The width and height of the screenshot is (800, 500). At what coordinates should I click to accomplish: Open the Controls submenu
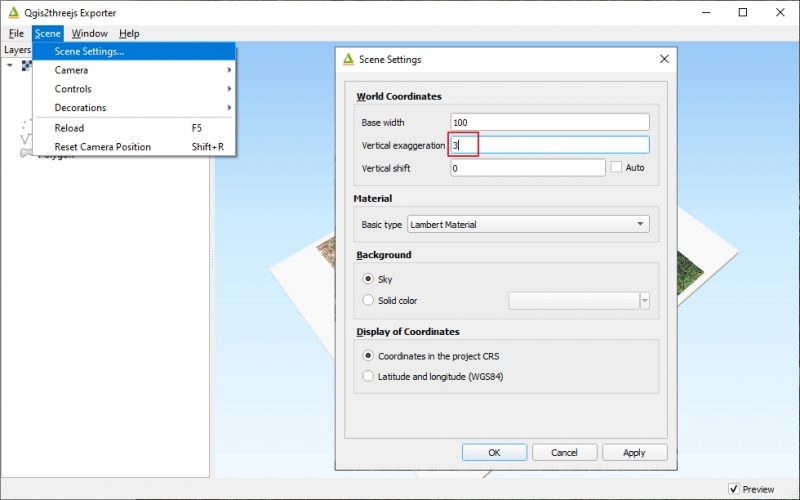pos(134,89)
